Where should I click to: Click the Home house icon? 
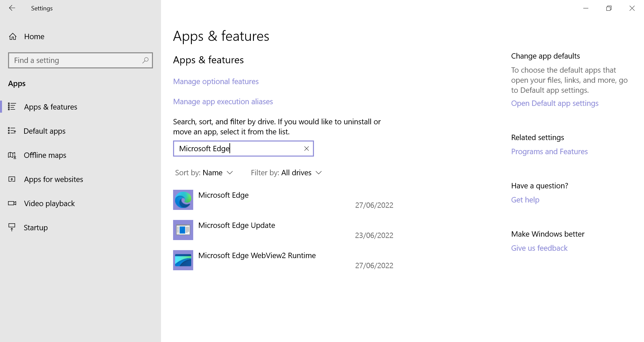pos(13,37)
